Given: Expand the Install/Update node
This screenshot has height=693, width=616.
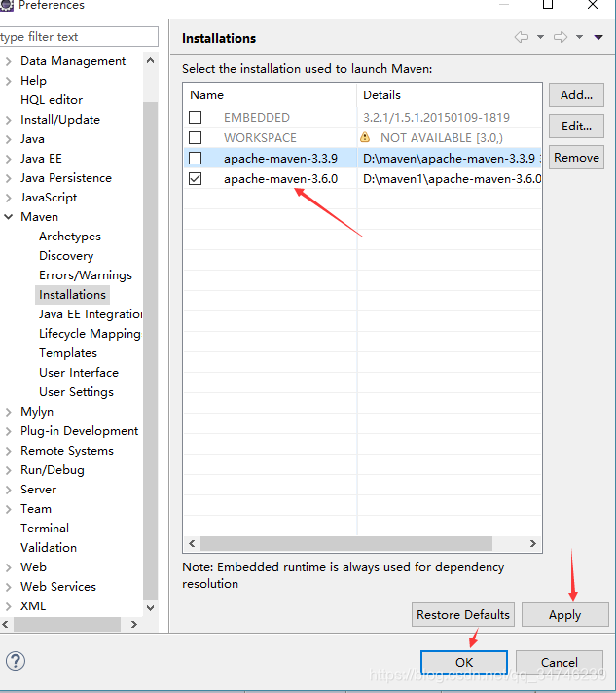Looking at the screenshot, I should [x=9, y=120].
